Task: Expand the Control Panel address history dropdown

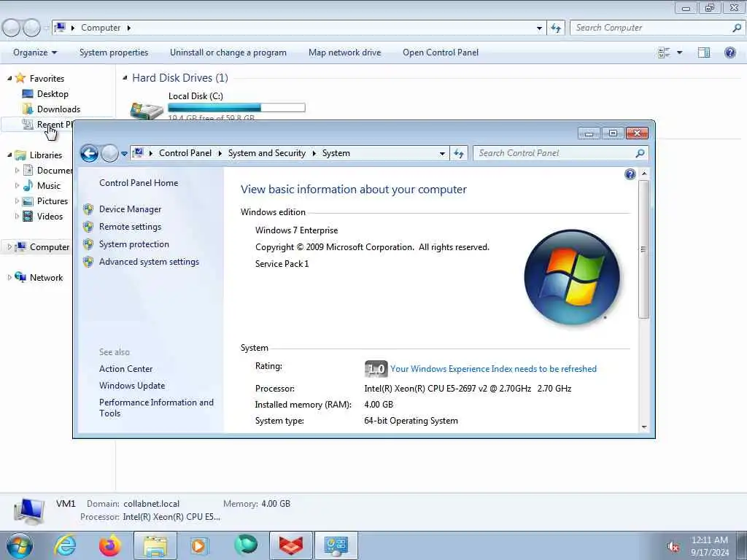Action: point(442,153)
